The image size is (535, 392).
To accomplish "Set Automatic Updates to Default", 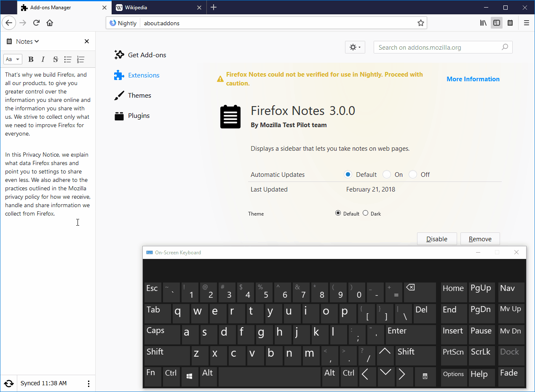I will (348, 174).
